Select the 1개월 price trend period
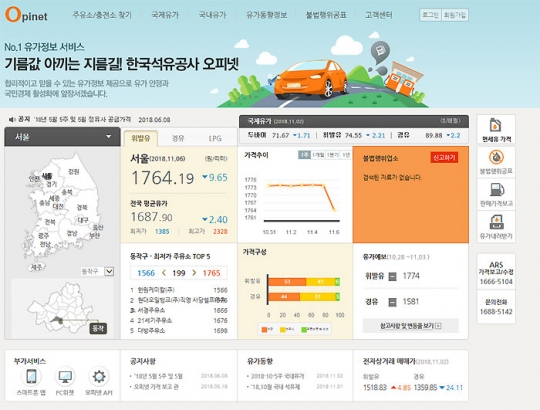 [318, 155]
